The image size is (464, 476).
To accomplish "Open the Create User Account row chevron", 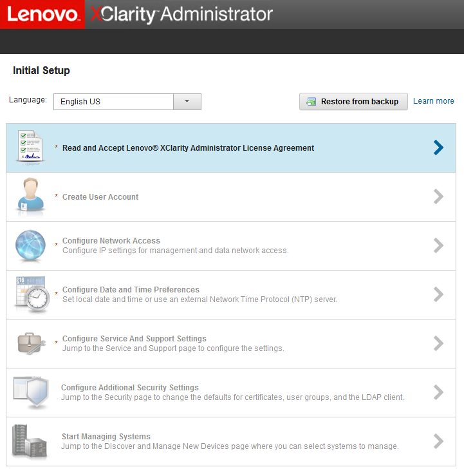I will (x=438, y=196).
